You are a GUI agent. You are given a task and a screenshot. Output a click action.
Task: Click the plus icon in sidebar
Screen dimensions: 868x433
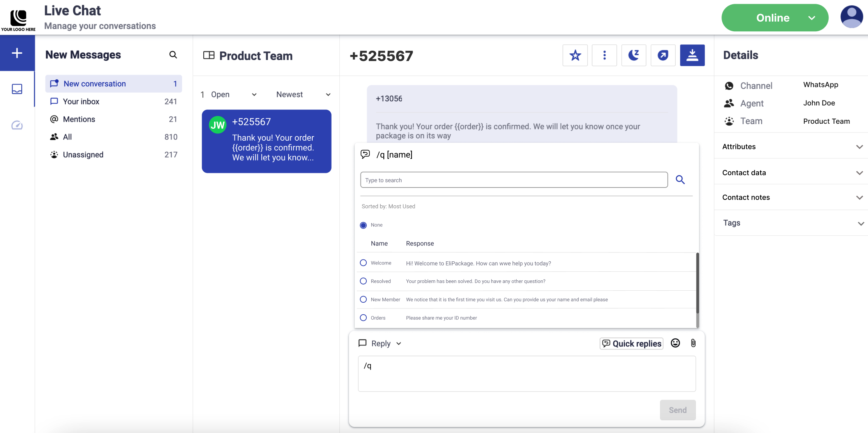pyautogui.click(x=17, y=53)
